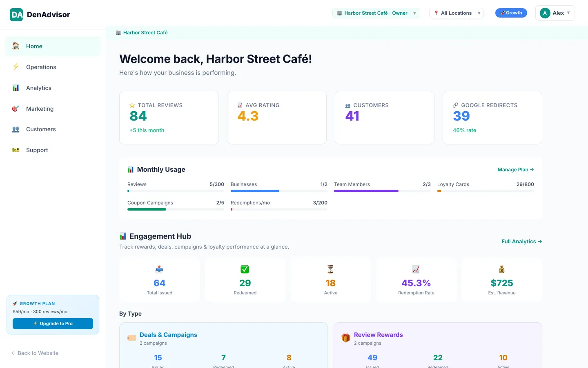This screenshot has height=368, width=588.
Task: Click the link icon beside Google Redirects
Action: 456,105
